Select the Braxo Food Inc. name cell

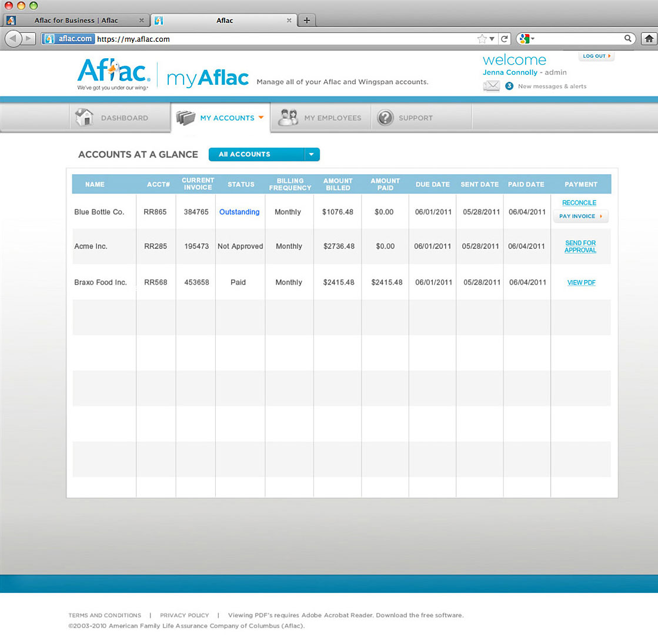(x=101, y=282)
